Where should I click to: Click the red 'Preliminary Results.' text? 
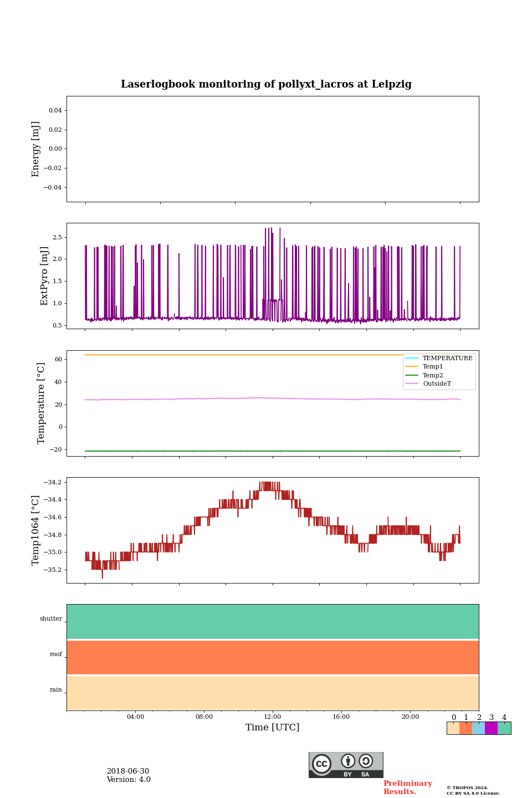click(x=407, y=787)
